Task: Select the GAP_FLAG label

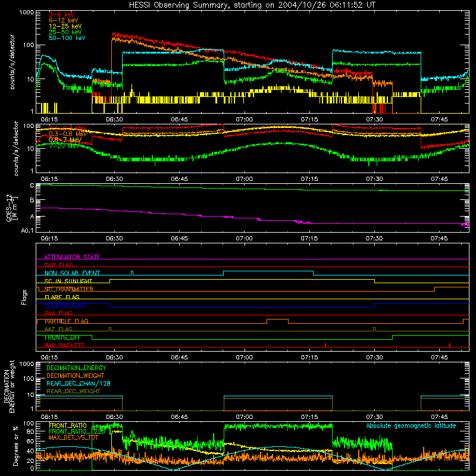Action: click(58, 265)
